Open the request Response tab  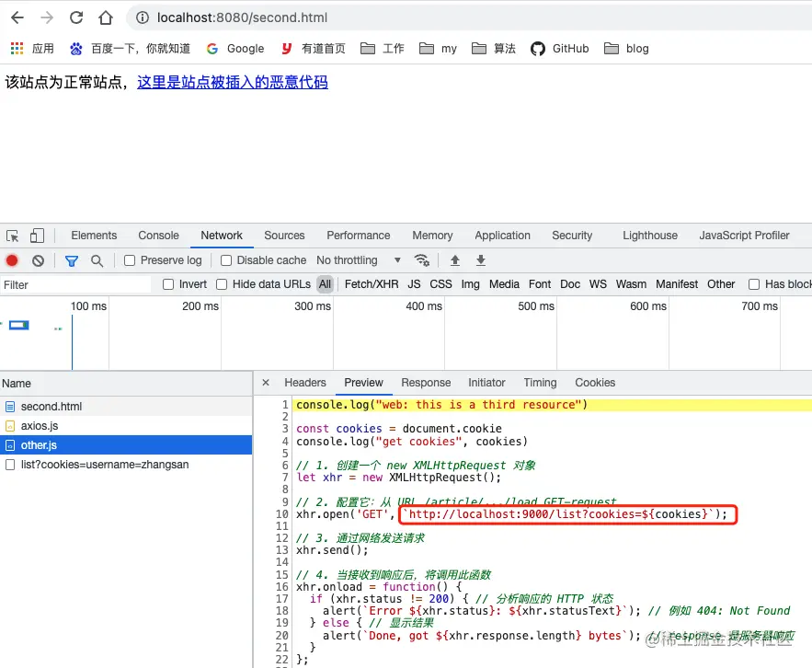426,383
